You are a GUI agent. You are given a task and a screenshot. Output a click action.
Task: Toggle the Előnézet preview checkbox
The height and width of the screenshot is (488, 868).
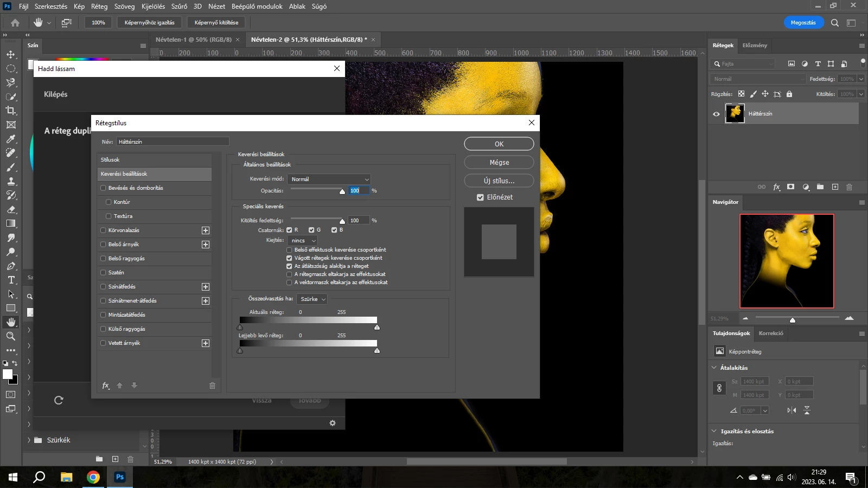coord(480,197)
